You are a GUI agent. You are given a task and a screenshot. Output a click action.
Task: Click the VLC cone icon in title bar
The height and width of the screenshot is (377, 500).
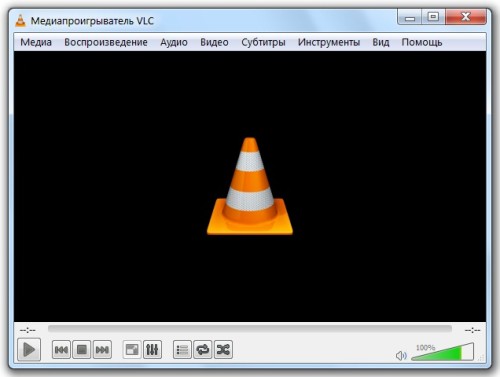21,21
